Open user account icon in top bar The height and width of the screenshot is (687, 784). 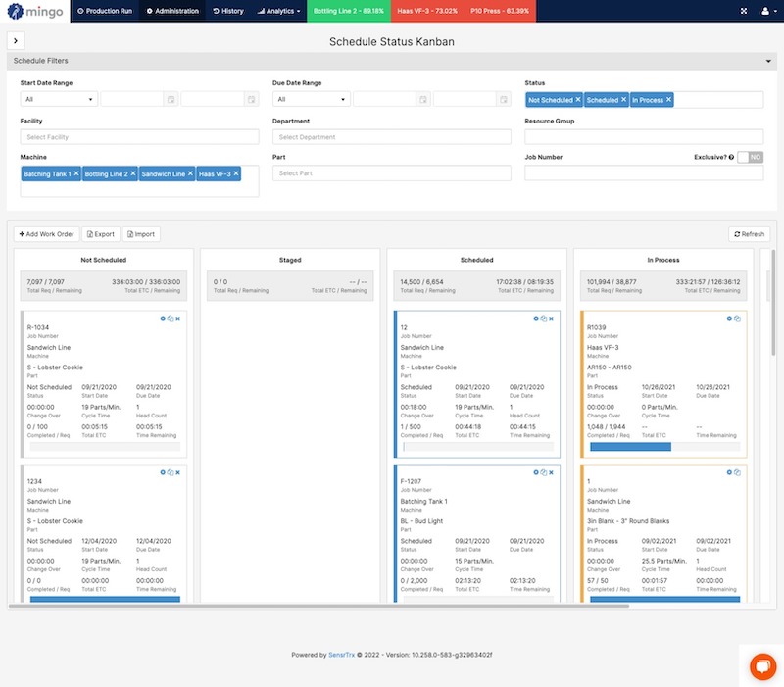click(765, 11)
